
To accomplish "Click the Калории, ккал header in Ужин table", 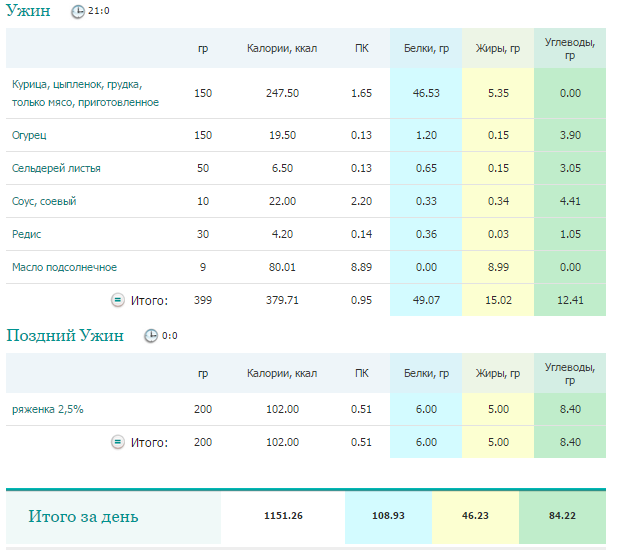I will [282, 48].
